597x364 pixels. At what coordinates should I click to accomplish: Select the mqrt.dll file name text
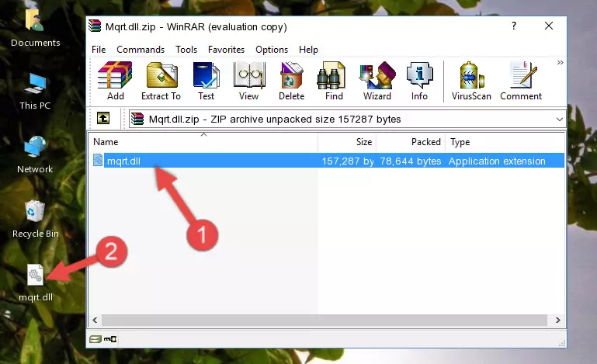[x=123, y=161]
